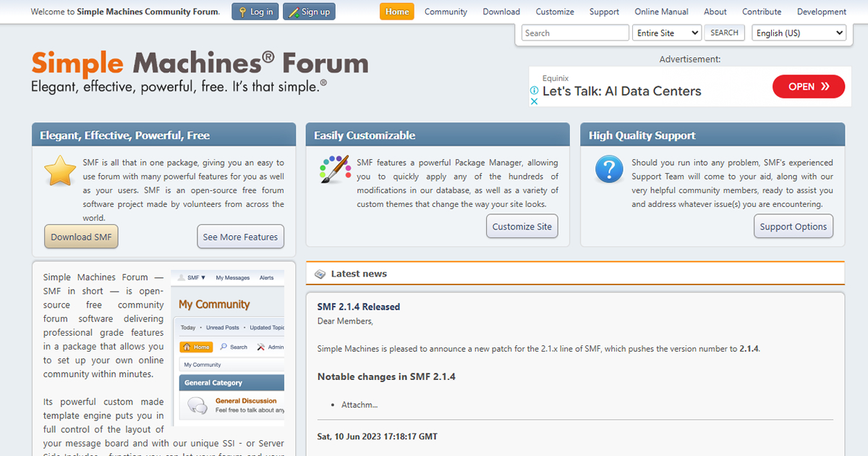Viewport: 868px width, 456px height.
Task: Click the Search input field
Action: coord(575,33)
